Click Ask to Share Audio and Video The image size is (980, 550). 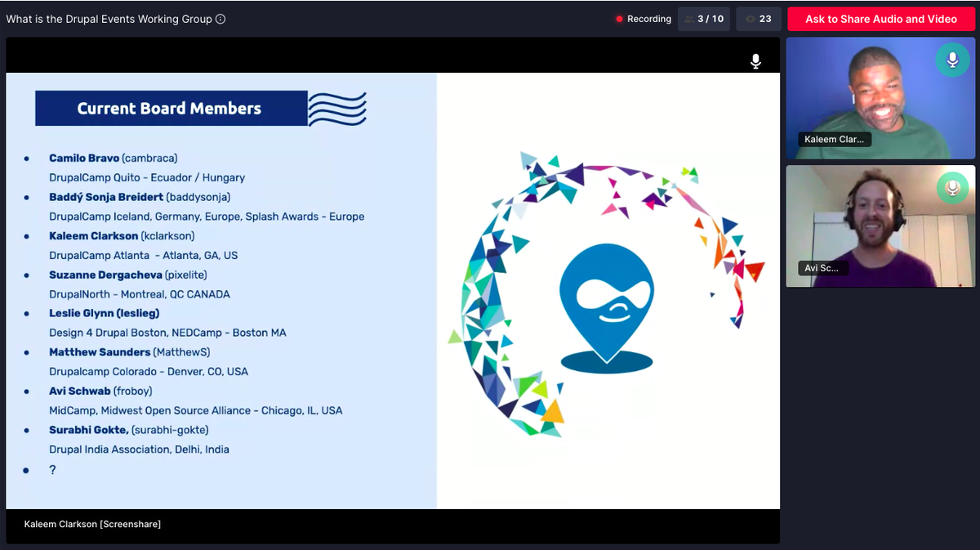(881, 19)
